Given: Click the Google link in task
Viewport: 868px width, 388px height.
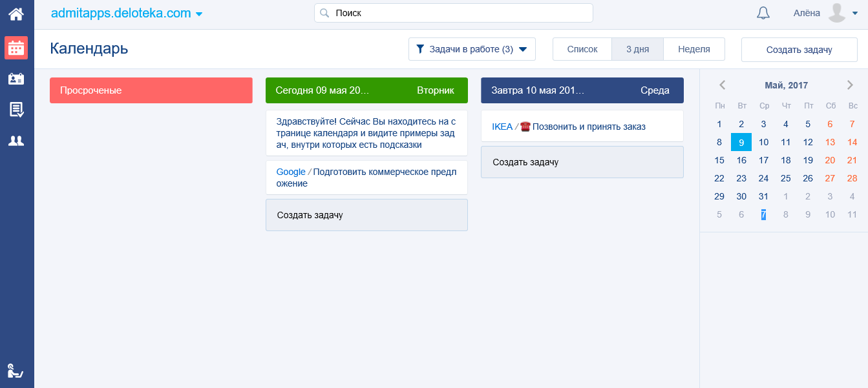Looking at the screenshot, I should click(291, 172).
